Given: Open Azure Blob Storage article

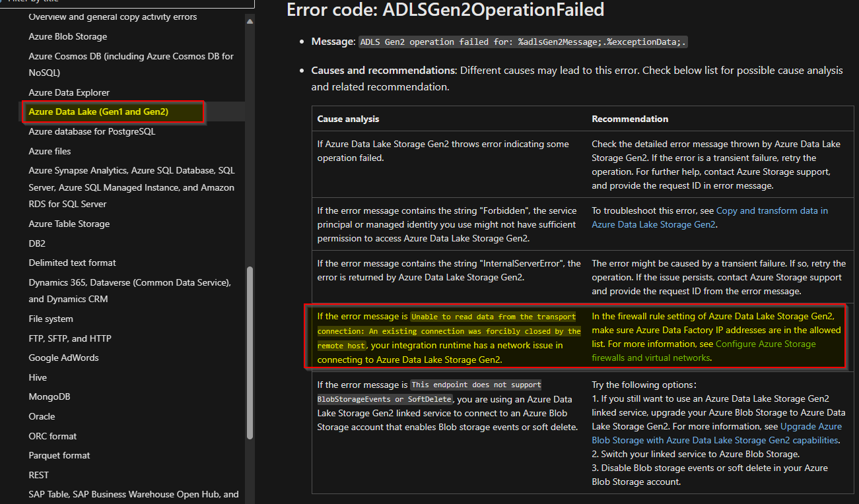Looking at the screenshot, I should tap(67, 36).
